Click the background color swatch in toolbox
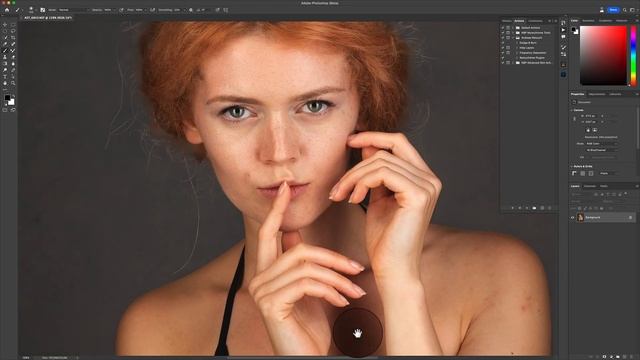This screenshot has width=640, height=360. (x=12, y=102)
